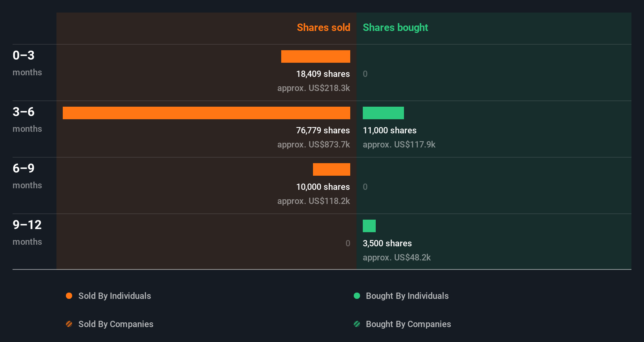Click the green bar for 3–6 months
This screenshot has height=342, width=644.
383,113
